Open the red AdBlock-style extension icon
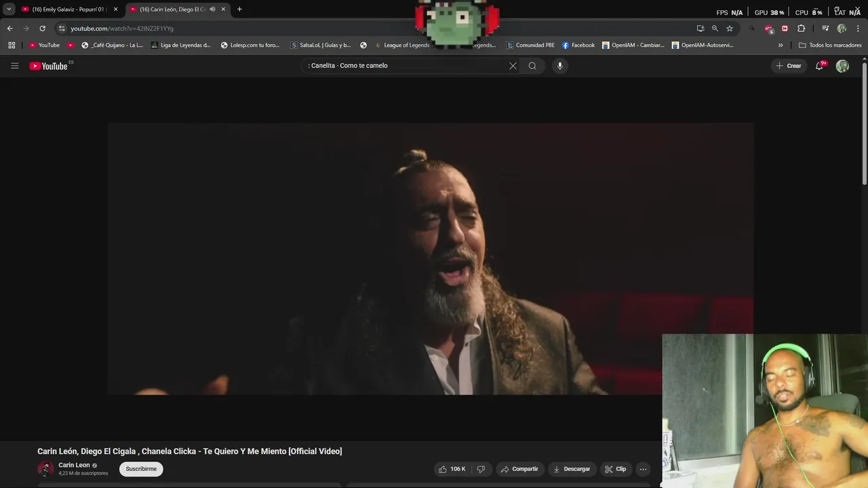 768,28
